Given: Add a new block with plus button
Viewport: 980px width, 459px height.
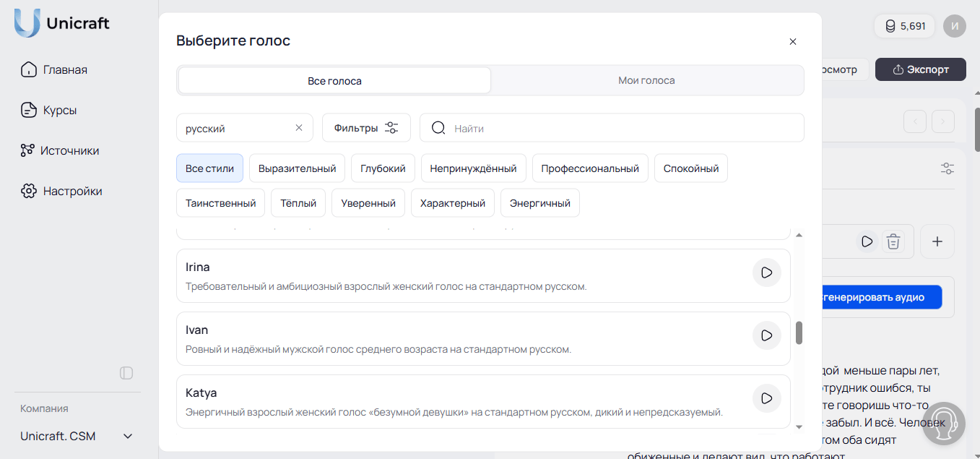Looking at the screenshot, I should (x=937, y=241).
